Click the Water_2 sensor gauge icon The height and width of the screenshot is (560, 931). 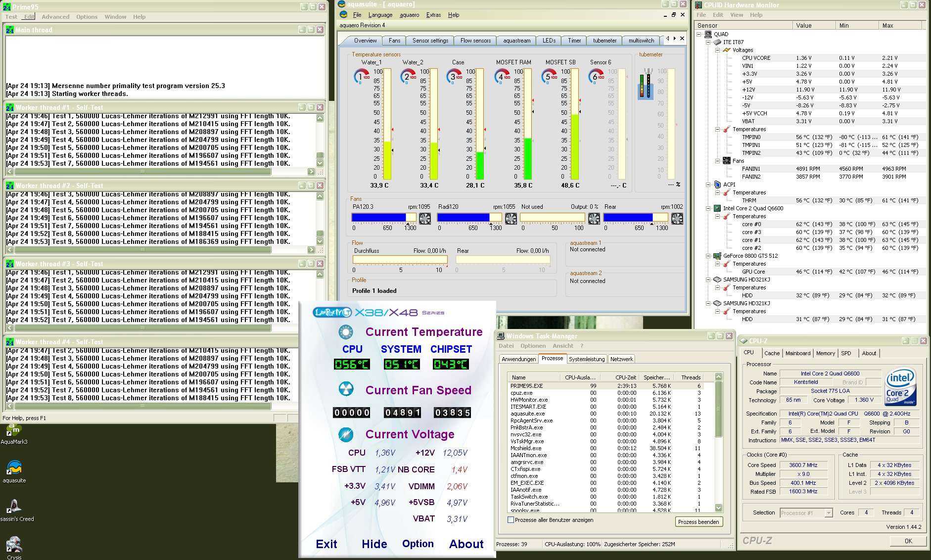408,77
